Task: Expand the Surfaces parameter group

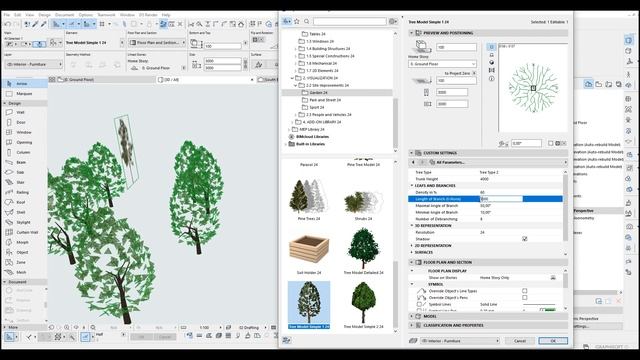Action: point(412,252)
